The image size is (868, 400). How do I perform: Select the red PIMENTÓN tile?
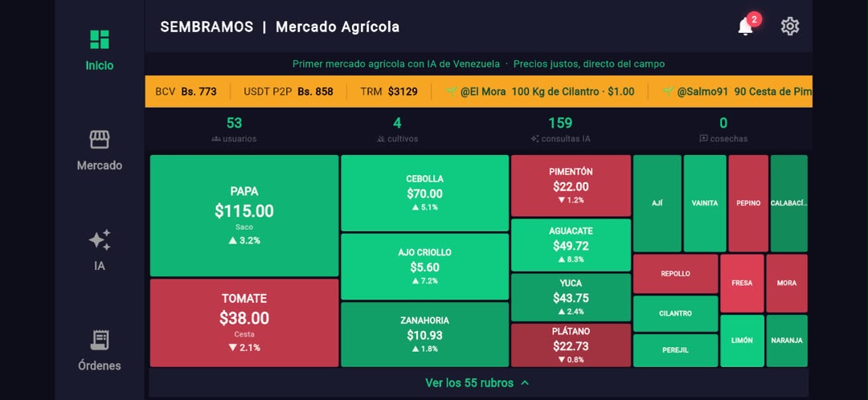point(571,186)
